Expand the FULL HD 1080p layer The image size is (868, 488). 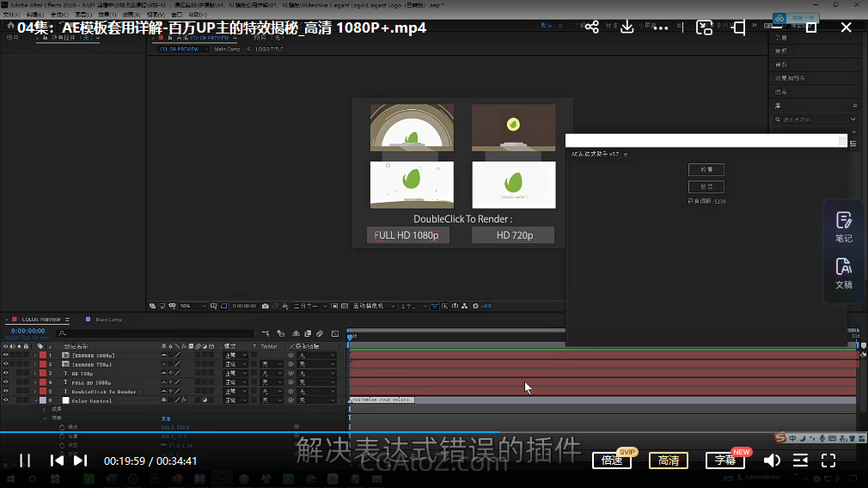click(35, 382)
